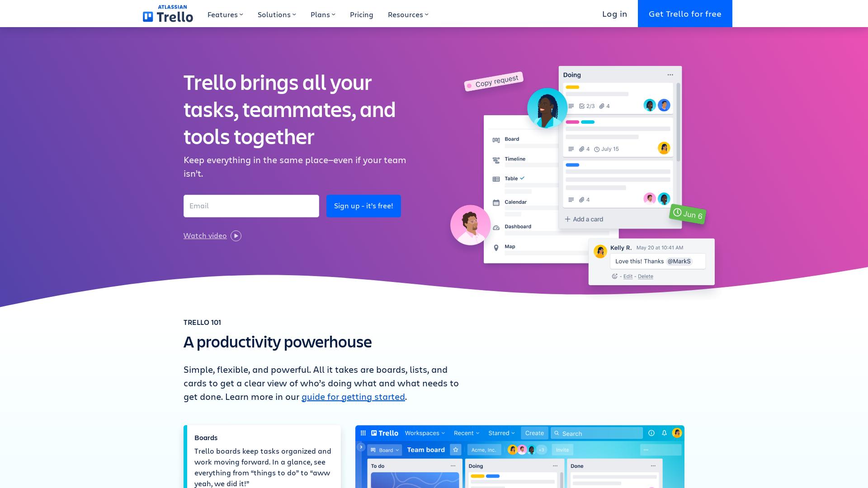Select the Calendar view icon

tap(496, 202)
